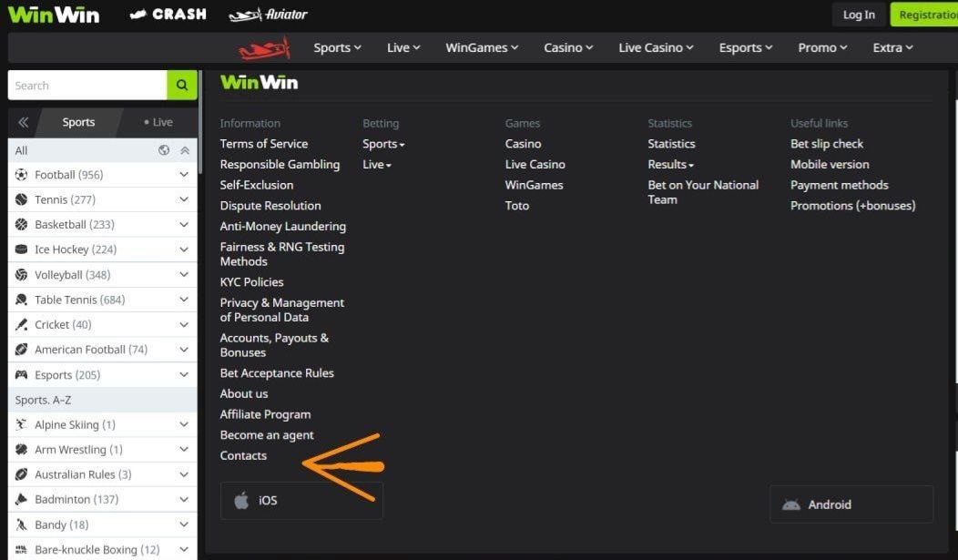Click the Football soccer ball icon
This screenshot has width=958, height=560.
(x=21, y=175)
